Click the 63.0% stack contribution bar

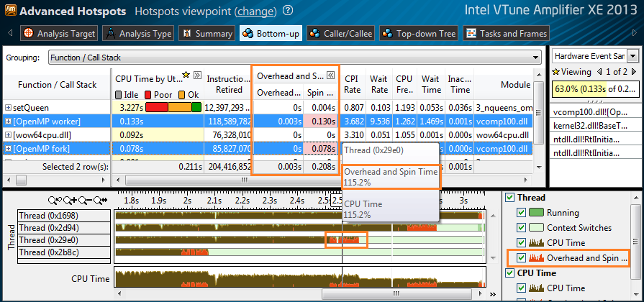(x=596, y=88)
